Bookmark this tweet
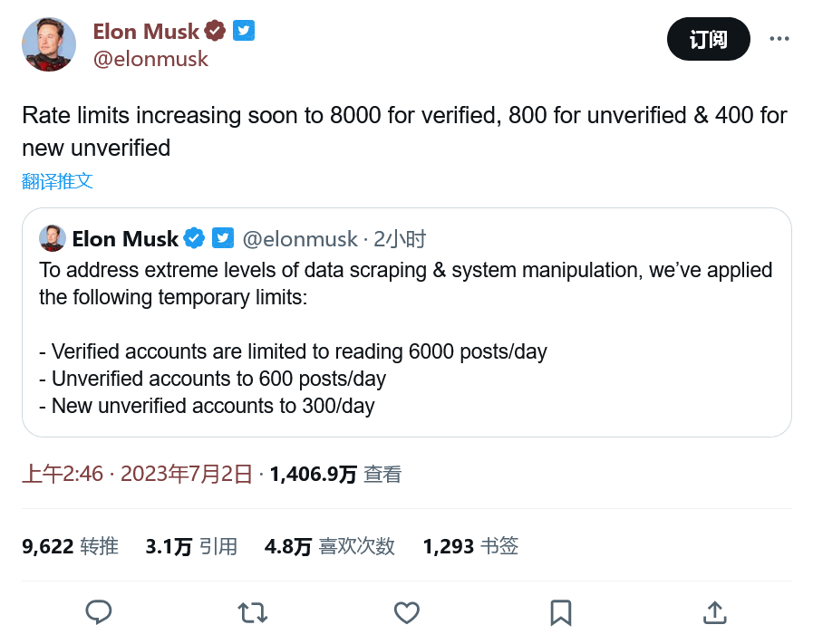Screen dimensions: 813x644 (x=561, y=612)
